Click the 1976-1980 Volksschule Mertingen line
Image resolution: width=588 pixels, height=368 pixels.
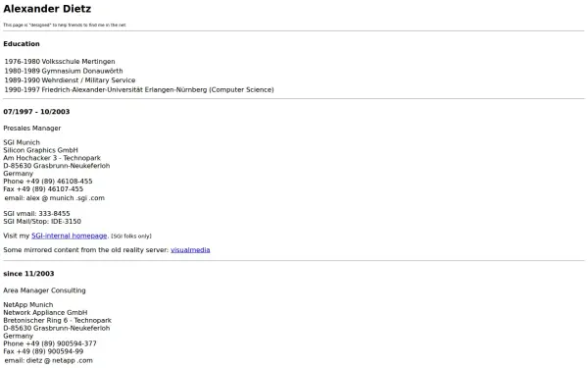[x=60, y=62]
